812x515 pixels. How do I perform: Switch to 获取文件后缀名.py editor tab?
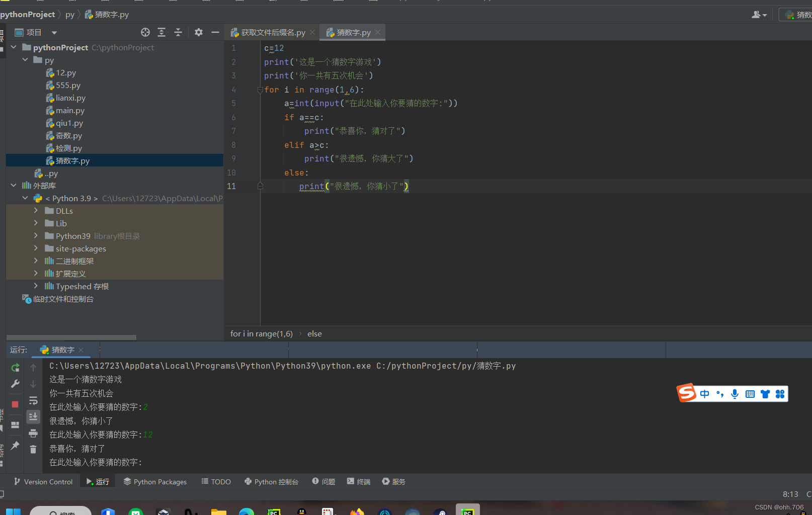click(x=268, y=33)
